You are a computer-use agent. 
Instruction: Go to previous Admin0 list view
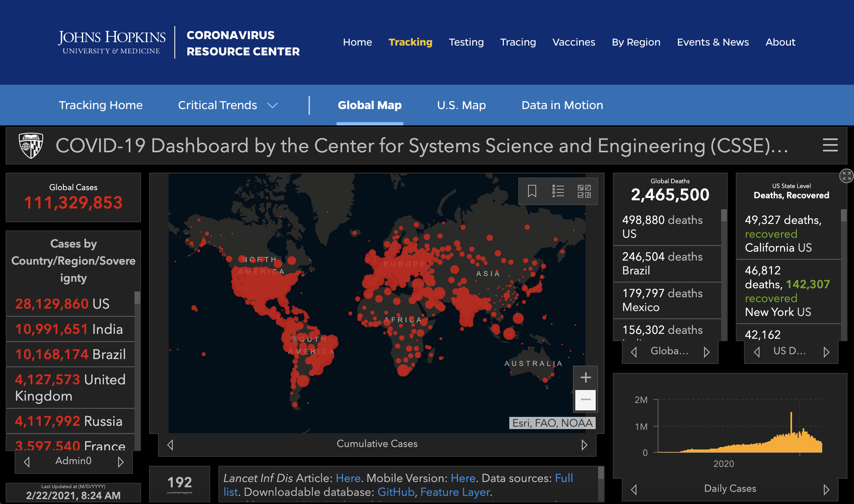point(27,462)
